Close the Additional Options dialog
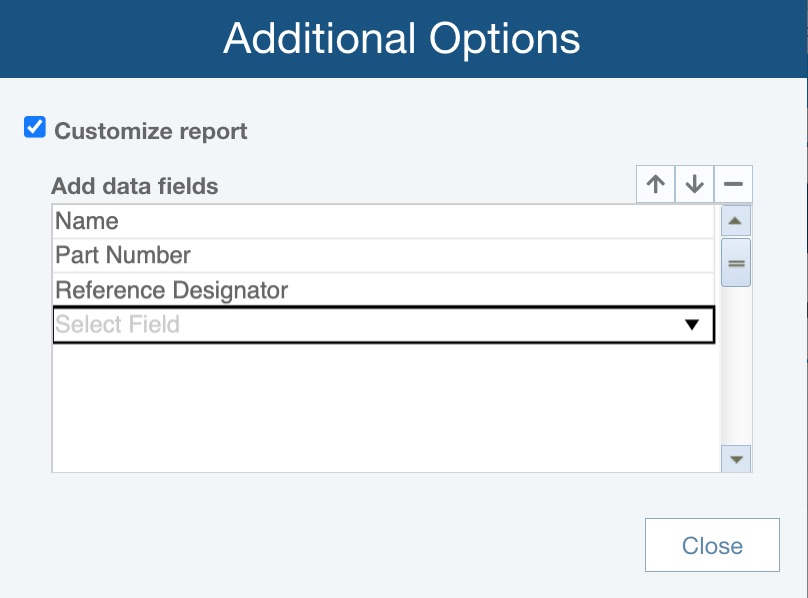 click(712, 546)
